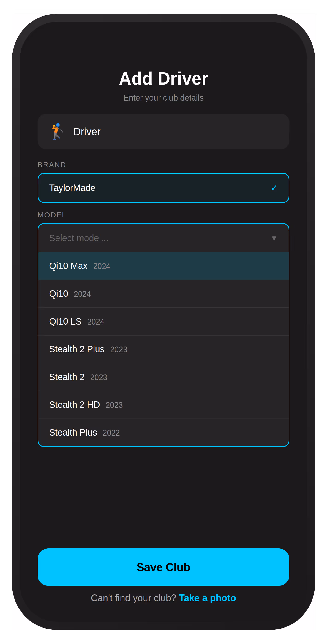The image size is (327, 644).
Task: Click the Select model placeholder field
Action: [x=163, y=238]
